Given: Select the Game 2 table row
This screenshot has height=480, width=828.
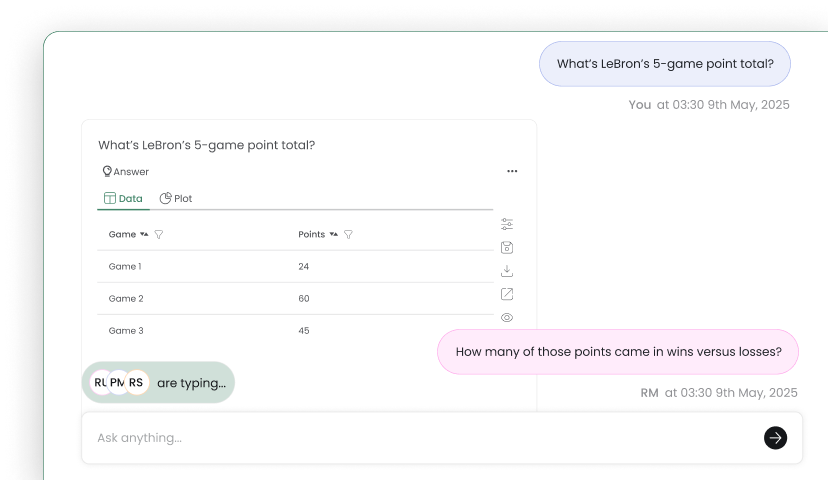Looking at the screenshot, I should [x=295, y=298].
